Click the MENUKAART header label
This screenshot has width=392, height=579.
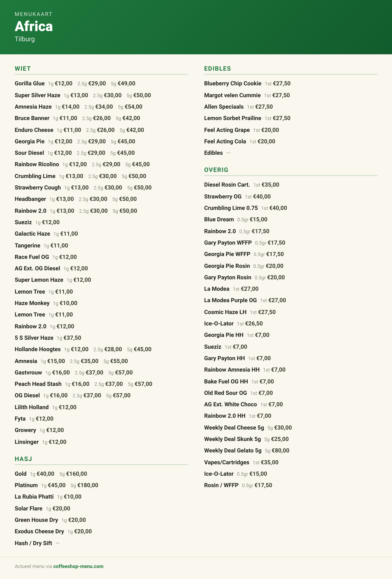click(x=34, y=14)
